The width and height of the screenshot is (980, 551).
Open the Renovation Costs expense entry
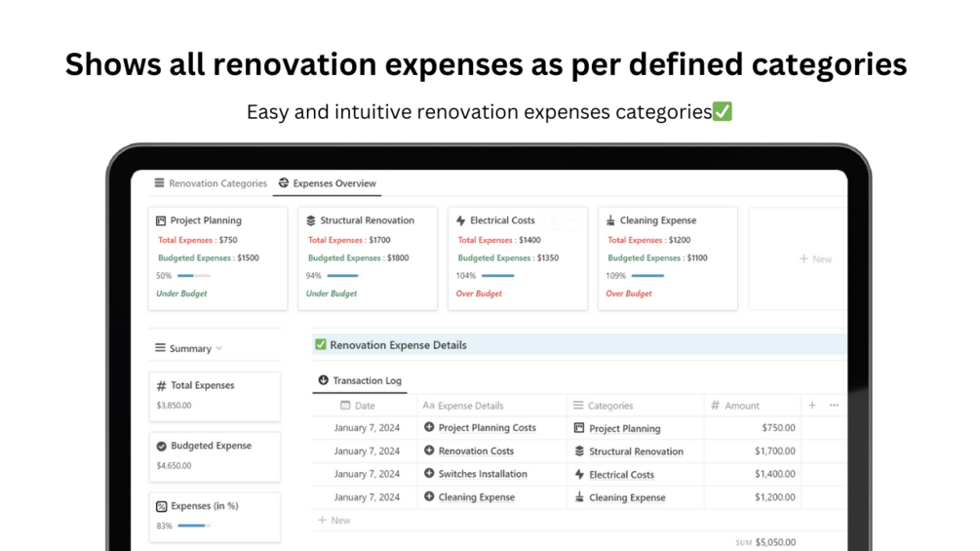476,451
